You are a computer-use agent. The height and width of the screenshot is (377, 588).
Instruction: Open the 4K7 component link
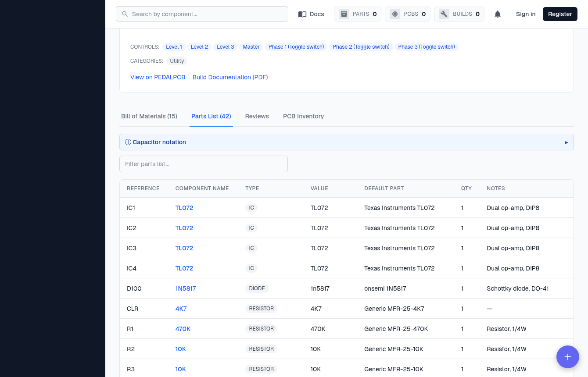click(x=181, y=309)
